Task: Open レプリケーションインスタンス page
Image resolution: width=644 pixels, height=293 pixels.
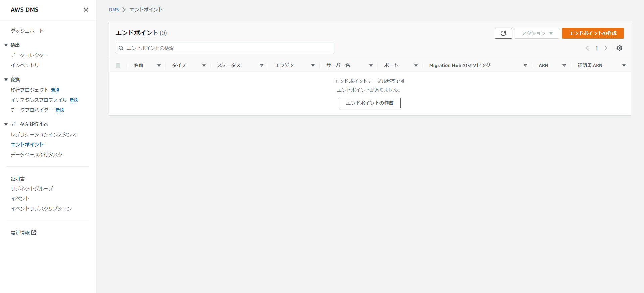Action: click(x=44, y=135)
